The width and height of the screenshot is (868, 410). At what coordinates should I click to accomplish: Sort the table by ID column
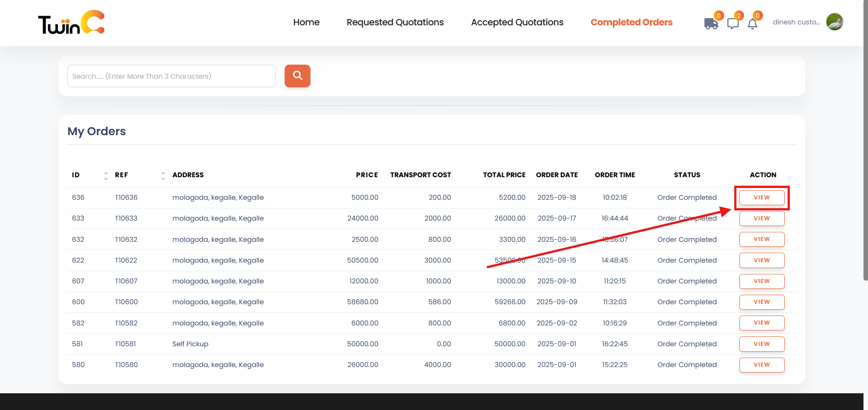click(x=105, y=175)
